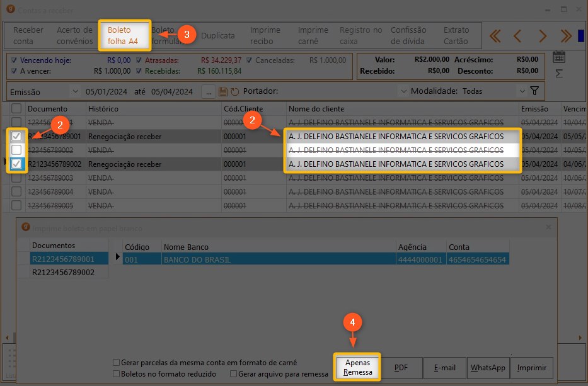588x386 pixels.
Task: Enable 'Boletos no formato reduzido' checkbox
Action: coord(117,374)
